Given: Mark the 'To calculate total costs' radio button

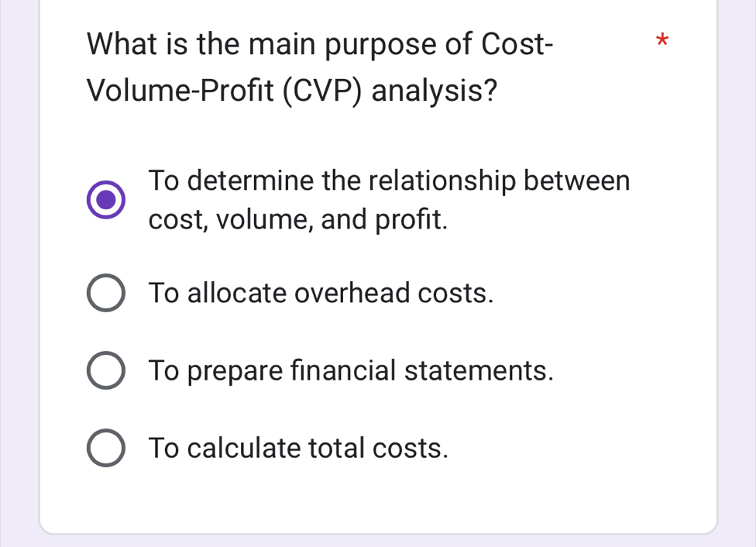Looking at the screenshot, I should pyautogui.click(x=105, y=449).
